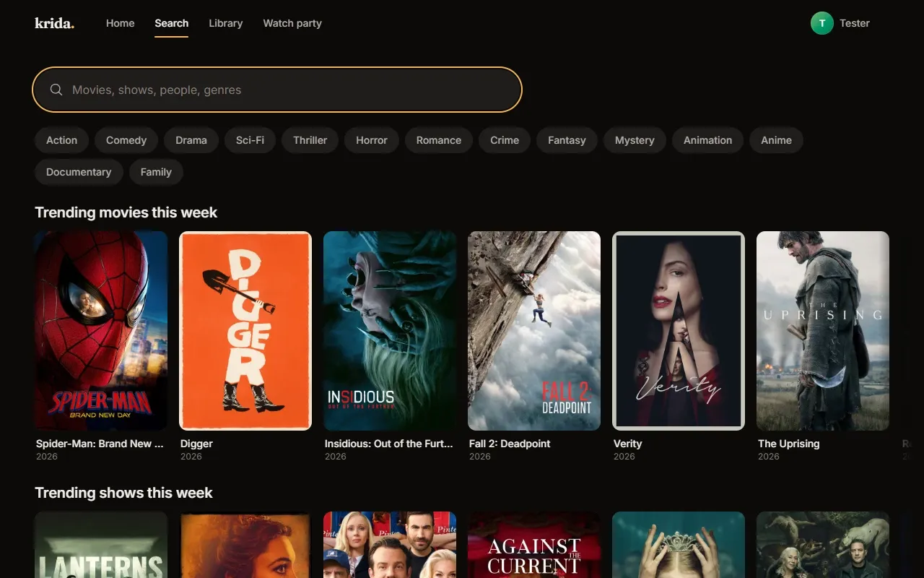The width and height of the screenshot is (924, 578).
Task: Click the Verity title text
Action: click(627, 444)
